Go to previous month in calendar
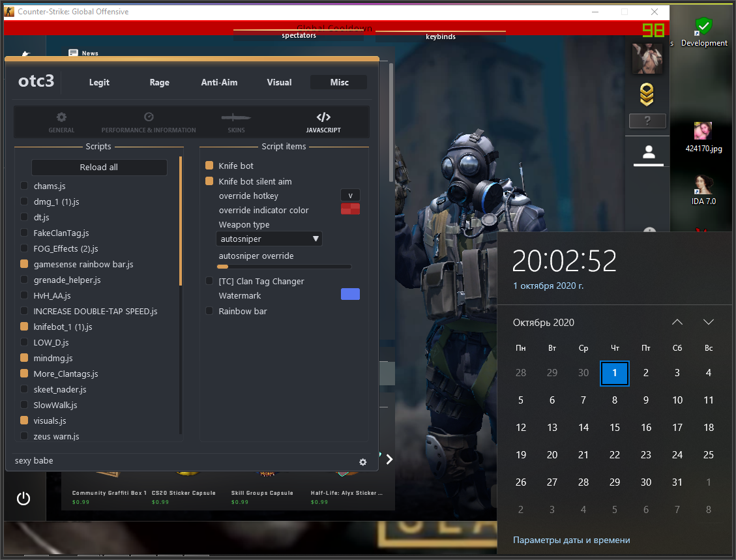This screenshot has width=736, height=560. 677,322
